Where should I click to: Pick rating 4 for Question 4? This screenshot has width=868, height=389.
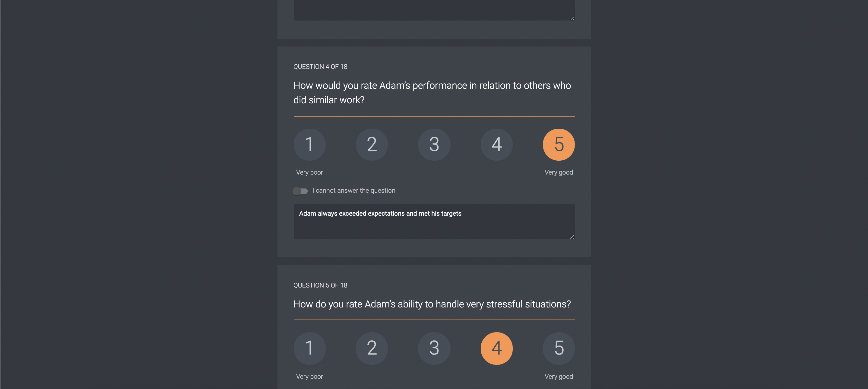click(496, 144)
